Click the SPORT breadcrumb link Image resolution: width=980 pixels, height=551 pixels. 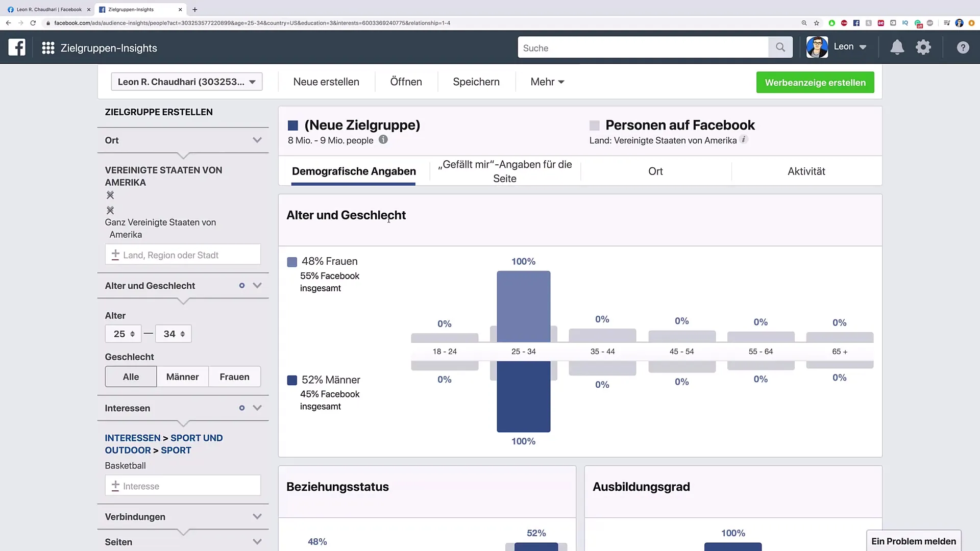(176, 450)
